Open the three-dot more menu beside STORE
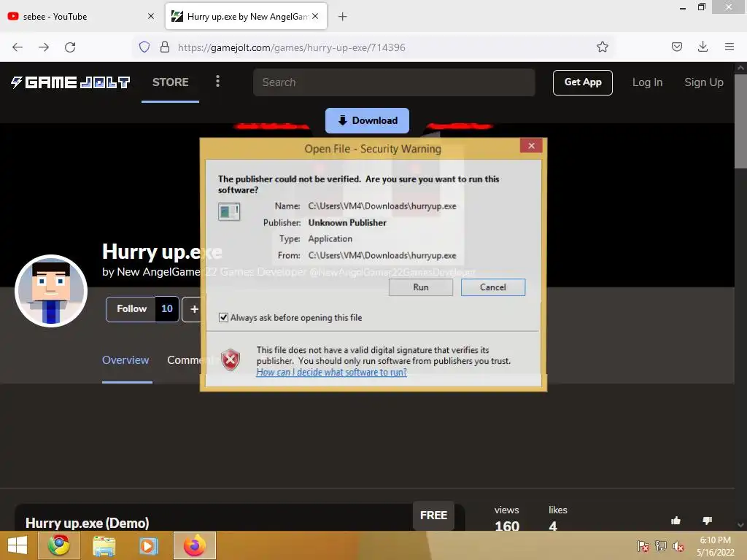Image resolution: width=747 pixels, height=560 pixels. click(x=217, y=82)
